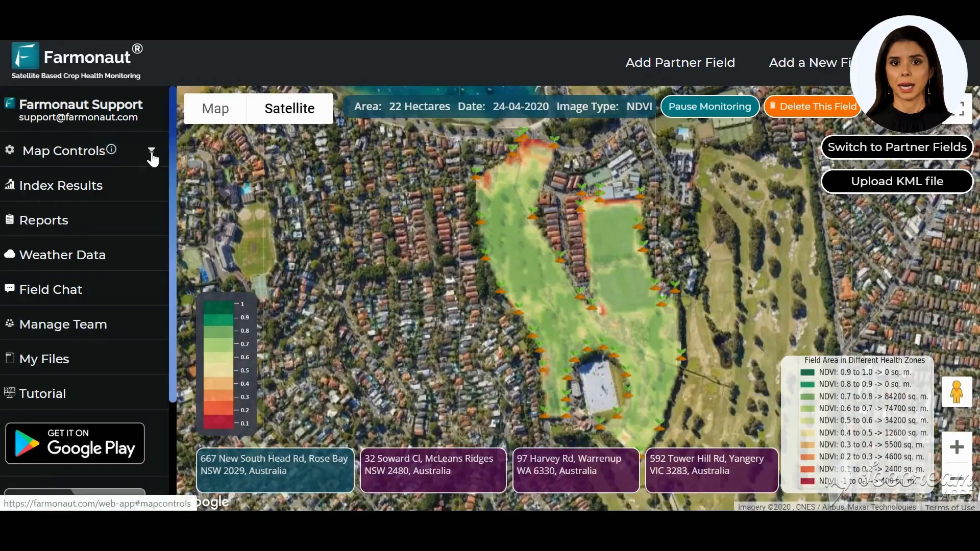
Task: Open support@farmonaut.com email link
Action: (x=78, y=117)
